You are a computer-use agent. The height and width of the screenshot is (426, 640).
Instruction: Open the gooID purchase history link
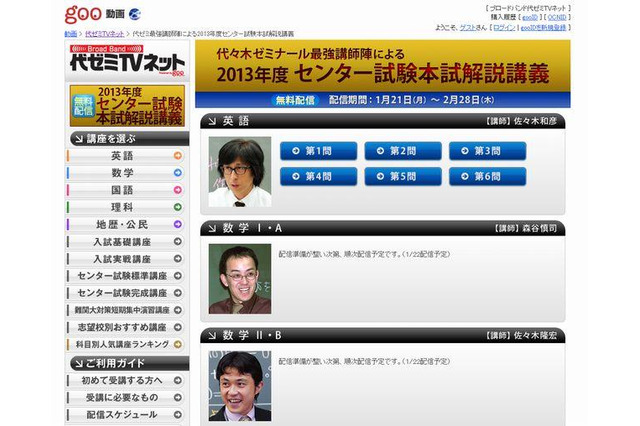[x=530, y=18]
